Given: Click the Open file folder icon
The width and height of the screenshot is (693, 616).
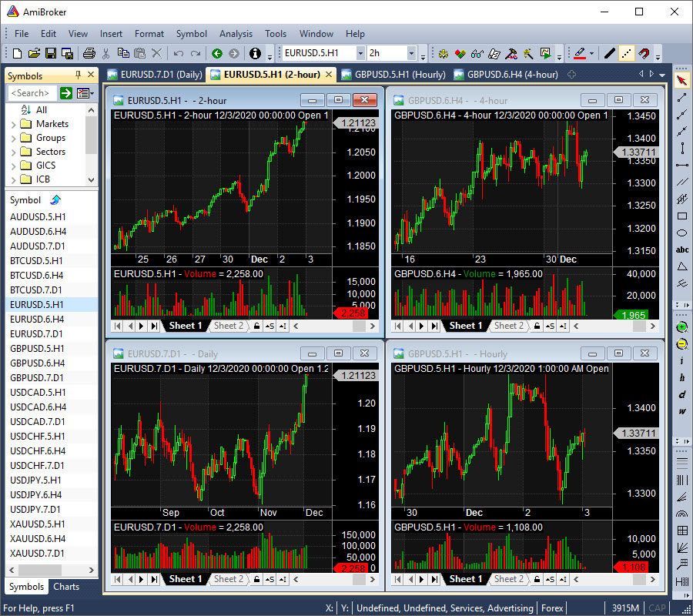Looking at the screenshot, I should (x=34, y=53).
